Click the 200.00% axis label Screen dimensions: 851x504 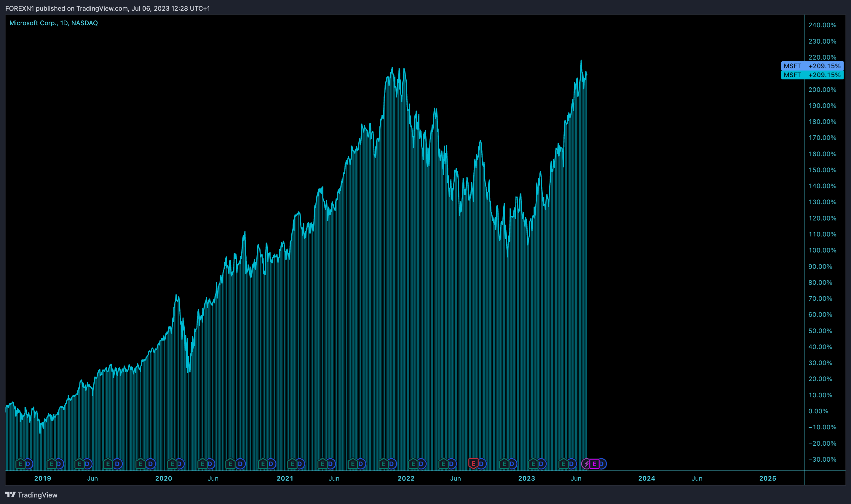[822, 90]
